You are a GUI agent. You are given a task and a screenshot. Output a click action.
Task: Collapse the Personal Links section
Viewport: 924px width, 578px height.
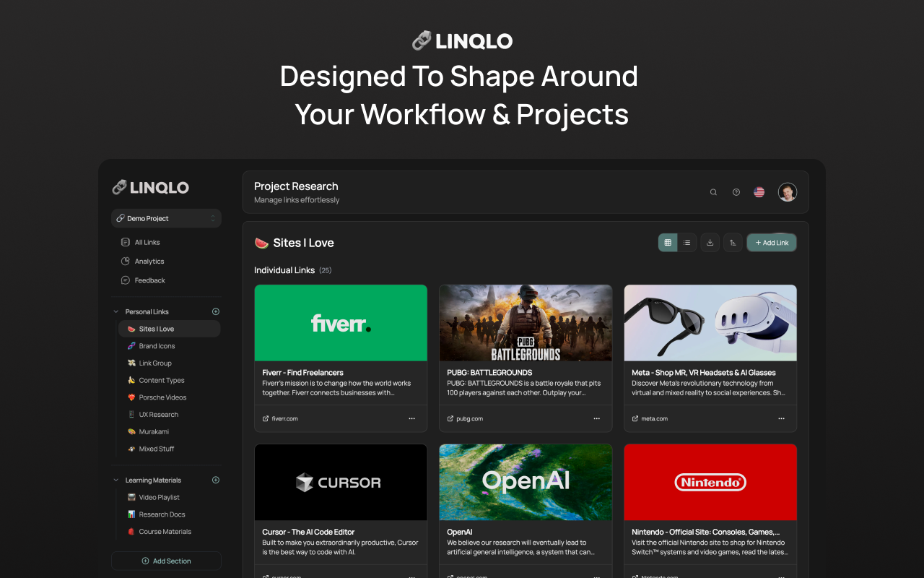tap(115, 311)
